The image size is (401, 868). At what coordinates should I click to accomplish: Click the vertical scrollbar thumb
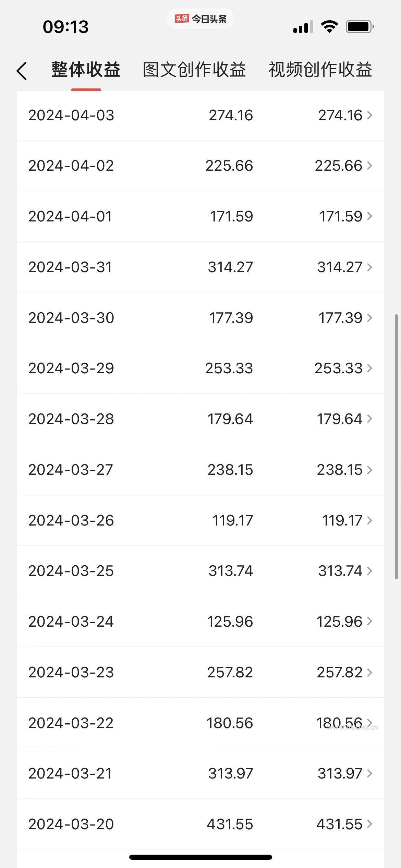[397, 446]
